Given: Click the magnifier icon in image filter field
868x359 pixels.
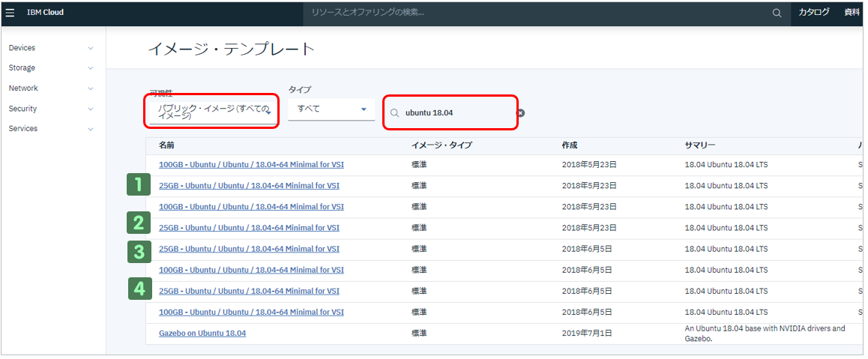Looking at the screenshot, I should [x=395, y=113].
